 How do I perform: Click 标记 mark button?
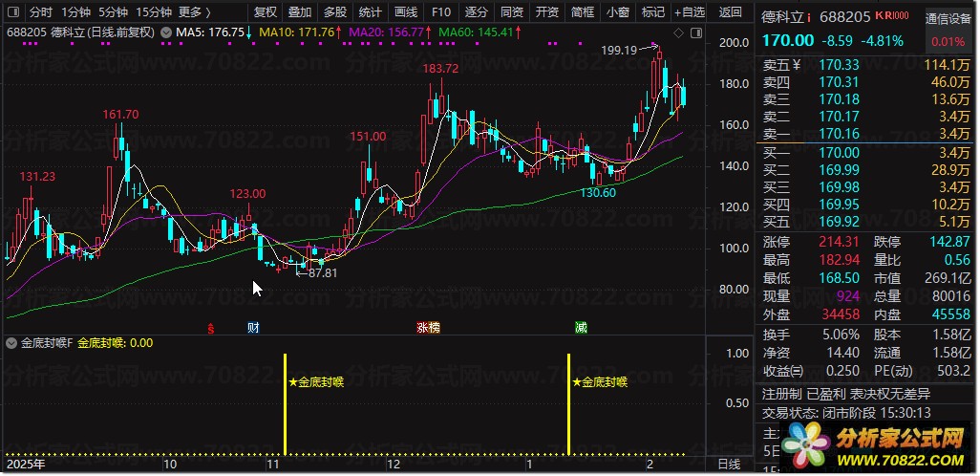[653, 11]
